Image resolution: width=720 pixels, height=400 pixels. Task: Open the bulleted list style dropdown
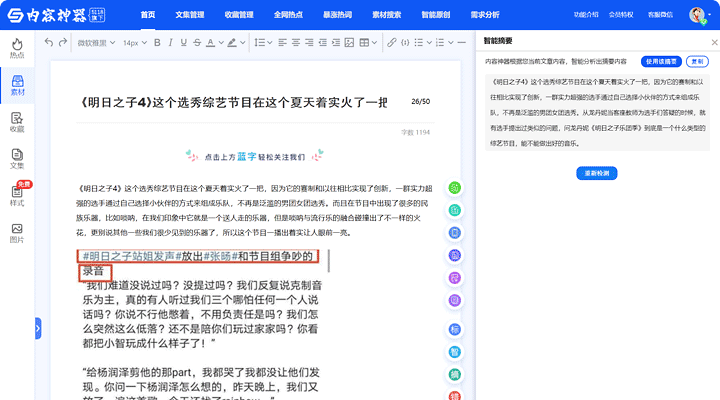pyautogui.click(x=429, y=43)
